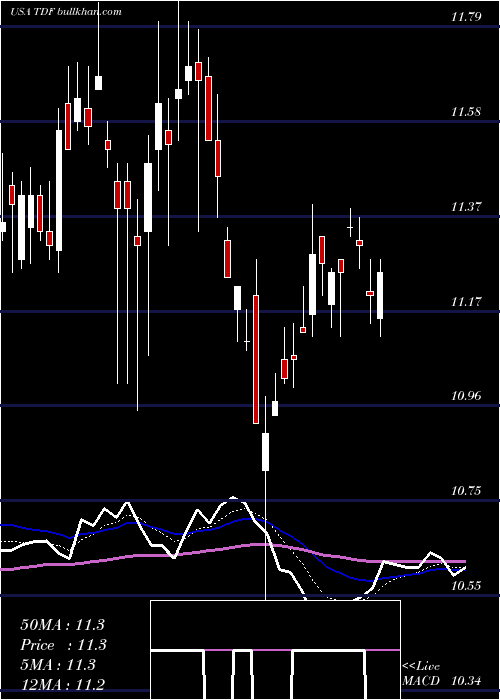Screen dimensions: 500x700
Task: Click the <<Live MACD label
Action: point(421,674)
